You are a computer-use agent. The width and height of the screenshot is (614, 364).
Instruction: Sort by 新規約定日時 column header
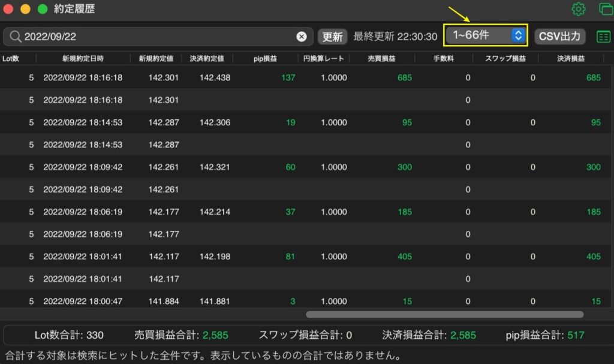click(x=83, y=58)
